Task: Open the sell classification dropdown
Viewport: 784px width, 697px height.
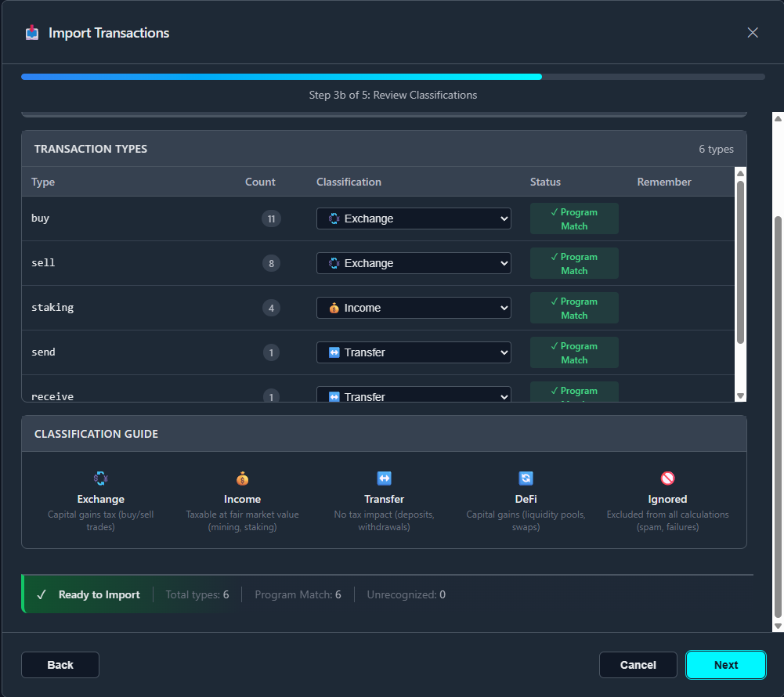Action: coord(414,263)
